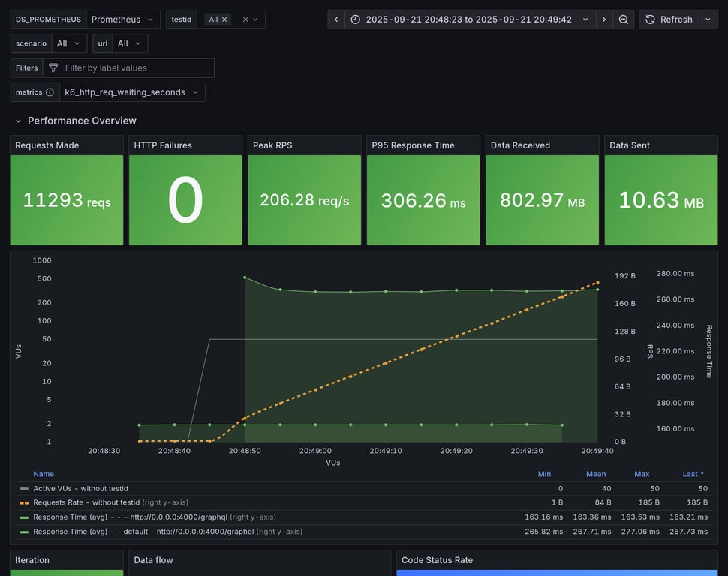Open the url variable dropdown
Screen dimensions: 728x576
click(130, 44)
